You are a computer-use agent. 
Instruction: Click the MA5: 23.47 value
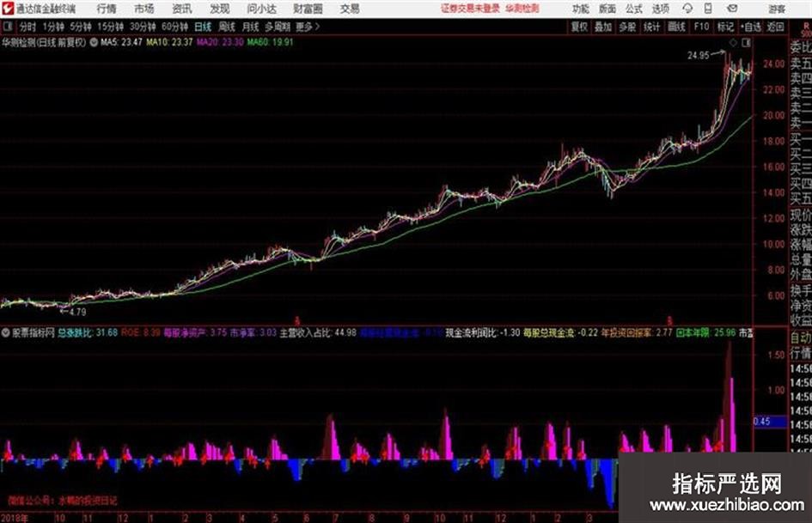tap(121, 42)
